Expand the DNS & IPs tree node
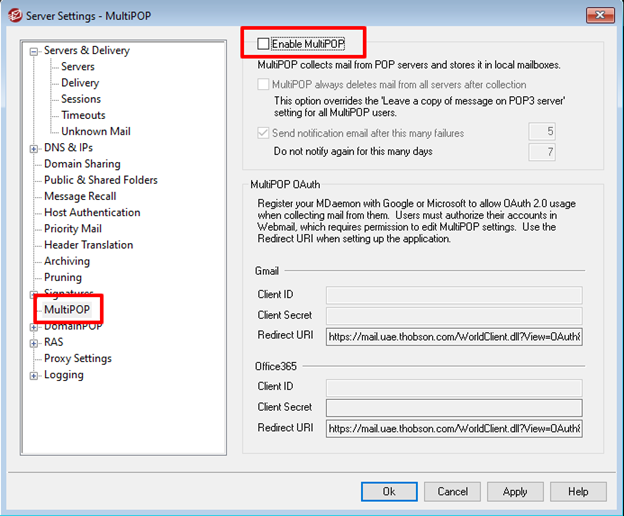 click(x=34, y=148)
